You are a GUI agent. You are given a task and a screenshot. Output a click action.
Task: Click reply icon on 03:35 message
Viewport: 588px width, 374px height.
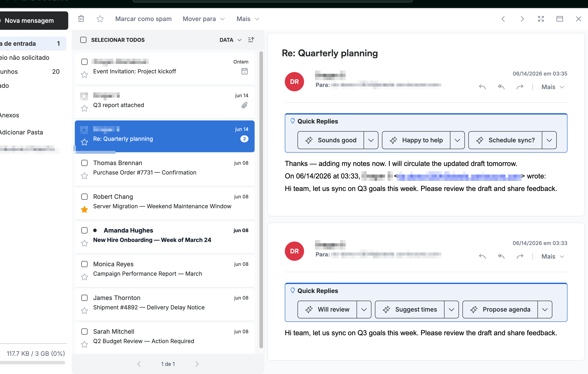(x=482, y=87)
